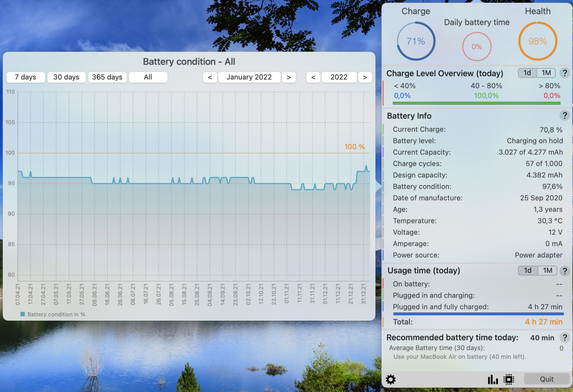573x392 pixels.
Task: Click the CPU chip icon
Action: click(509, 379)
